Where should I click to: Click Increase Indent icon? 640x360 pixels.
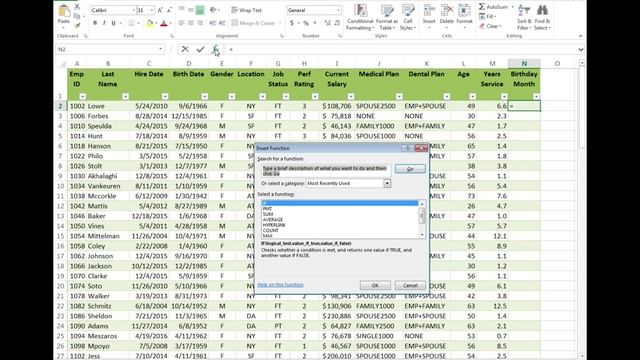(x=222, y=23)
